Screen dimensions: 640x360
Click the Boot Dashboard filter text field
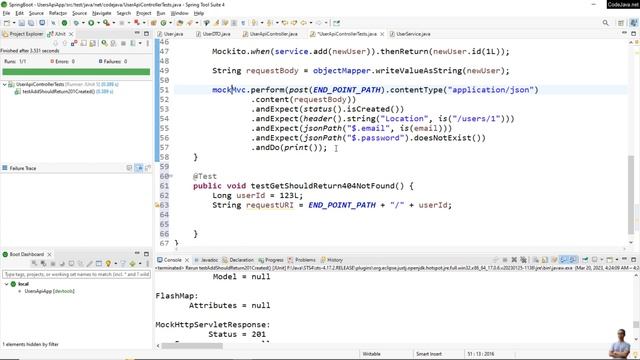click(76, 274)
